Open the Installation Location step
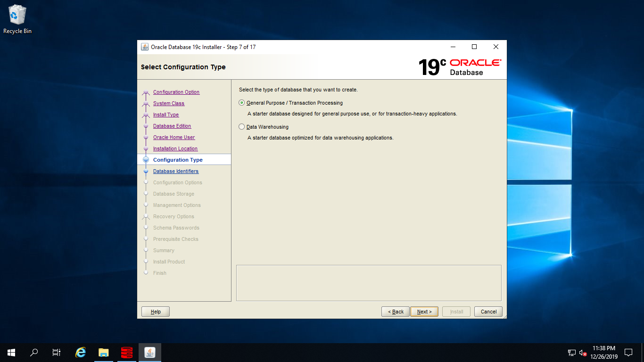 point(175,148)
